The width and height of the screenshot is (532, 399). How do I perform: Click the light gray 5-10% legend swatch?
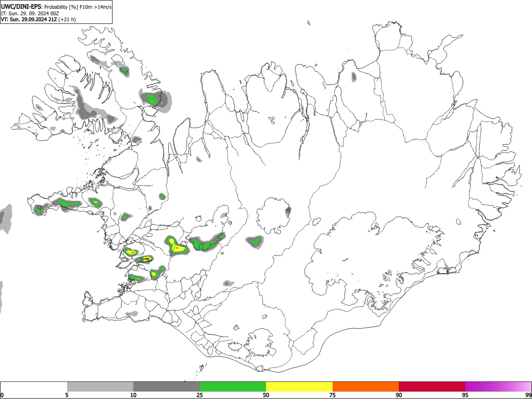point(100,387)
